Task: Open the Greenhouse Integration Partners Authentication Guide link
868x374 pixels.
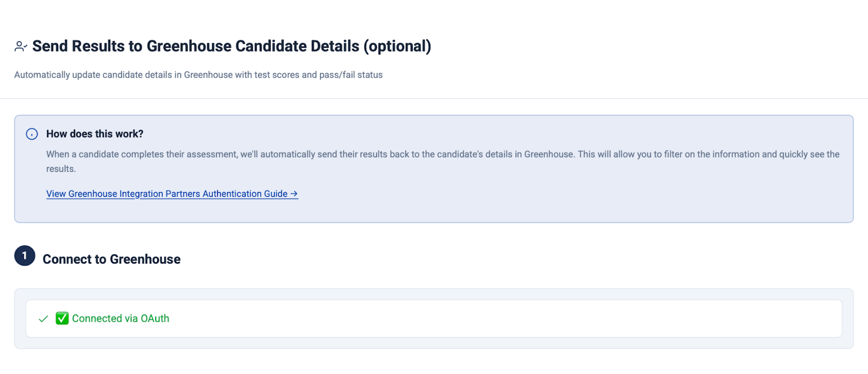Action: pos(167,194)
